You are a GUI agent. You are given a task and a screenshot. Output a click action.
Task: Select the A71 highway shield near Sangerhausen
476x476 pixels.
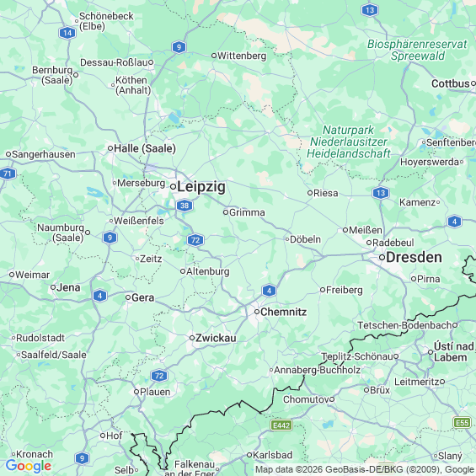pos(8,174)
